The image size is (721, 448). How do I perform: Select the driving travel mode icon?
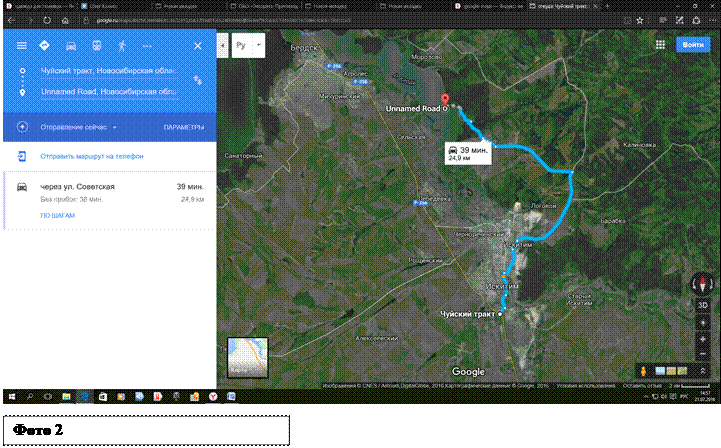[71, 46]
